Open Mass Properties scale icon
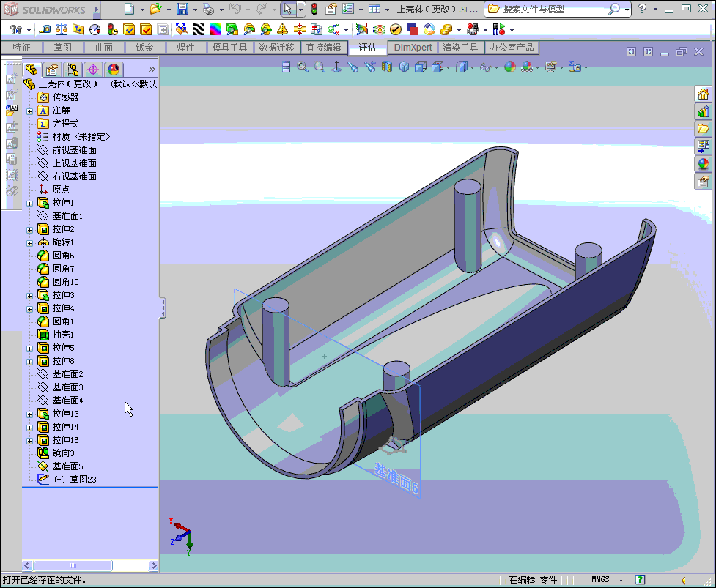This screenshot has height=588, width=716. 61,29
